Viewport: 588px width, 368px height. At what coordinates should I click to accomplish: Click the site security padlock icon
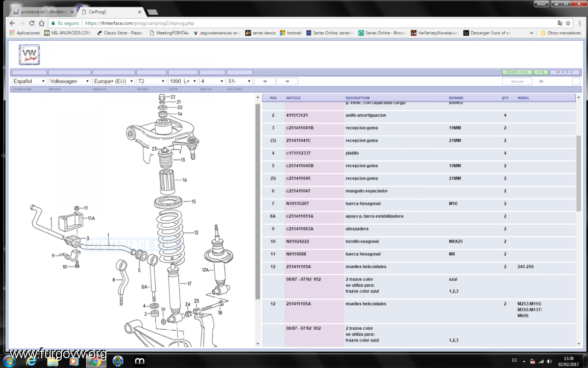coord(53,23)
